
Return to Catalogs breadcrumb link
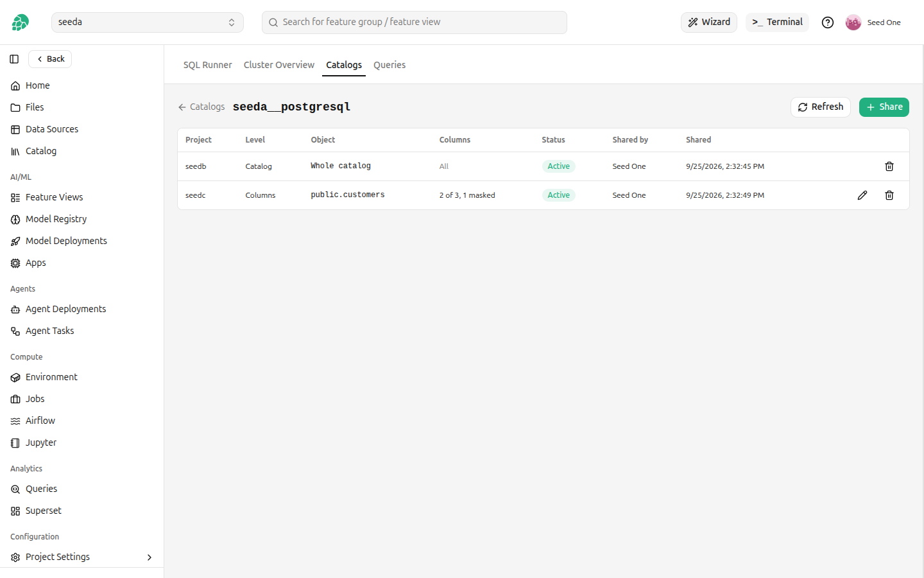pos(201,107)
